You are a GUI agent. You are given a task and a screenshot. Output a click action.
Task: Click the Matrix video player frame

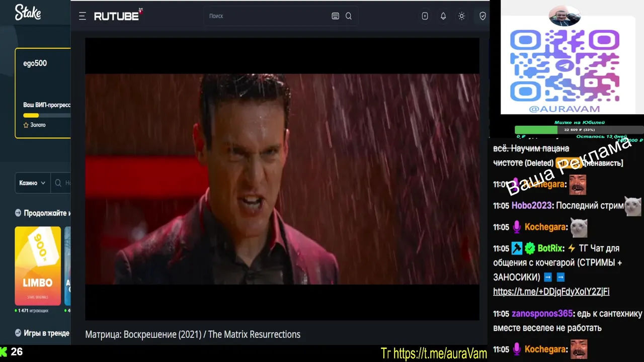pos(282,179)
